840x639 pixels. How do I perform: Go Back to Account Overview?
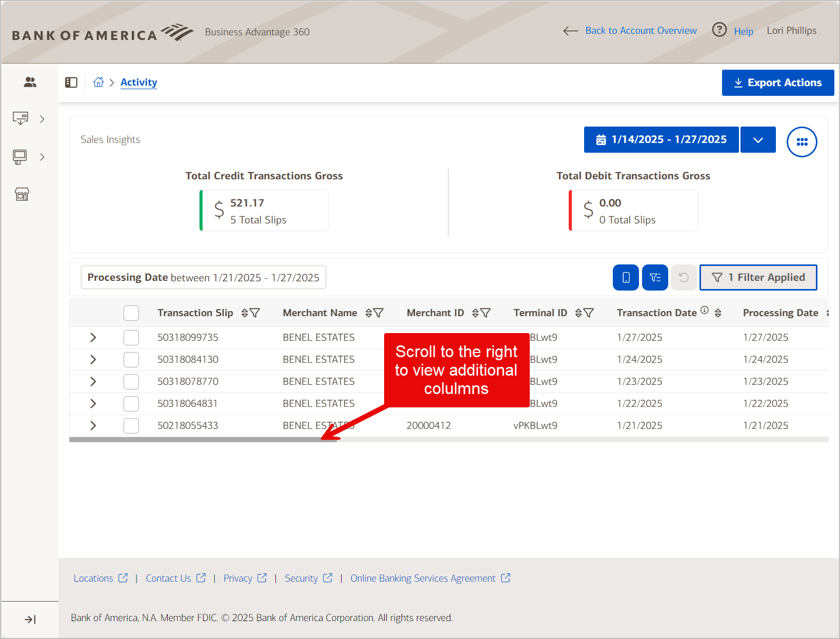coord(630,31)
